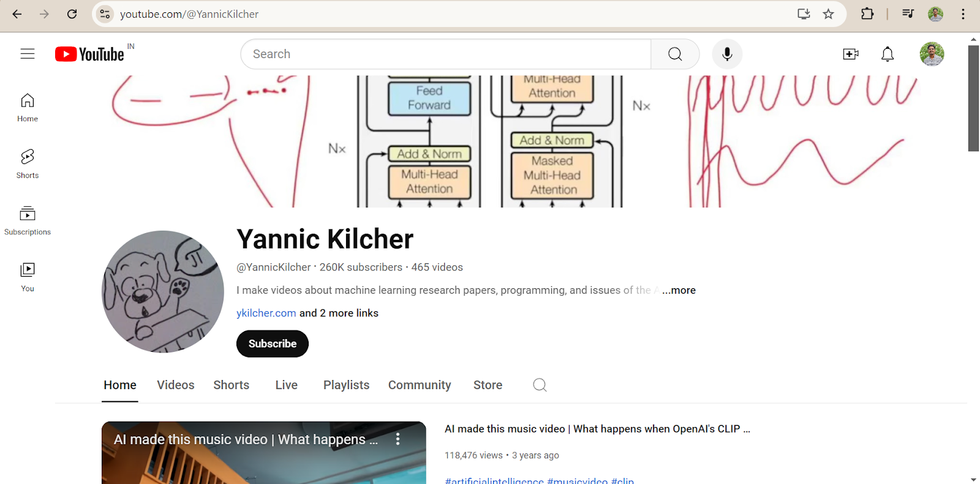Switch to the Shorts channel tab
The image size is (980, 484).
pyautogui.click(x=231, y=385)
